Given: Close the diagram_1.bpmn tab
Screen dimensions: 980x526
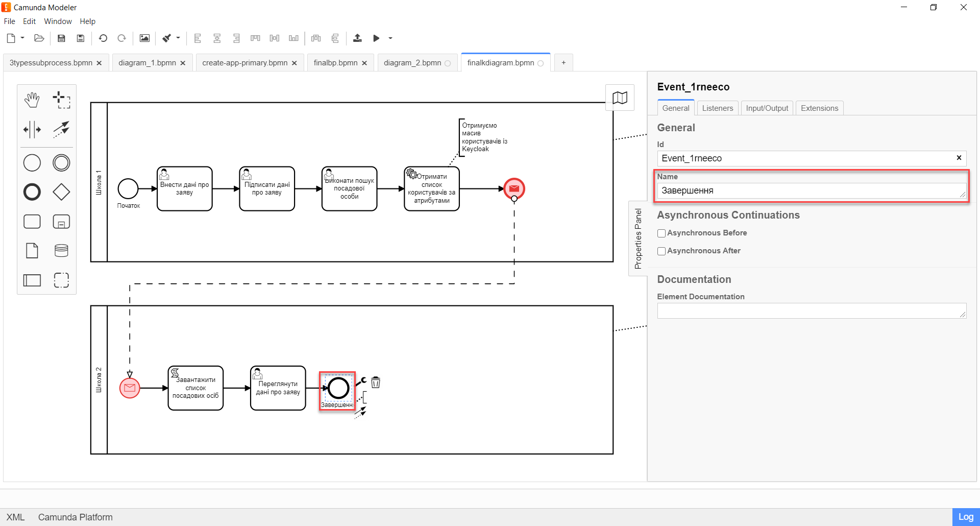Looking at the screenshot, I should pyautogui.click(x=183, y=63).
